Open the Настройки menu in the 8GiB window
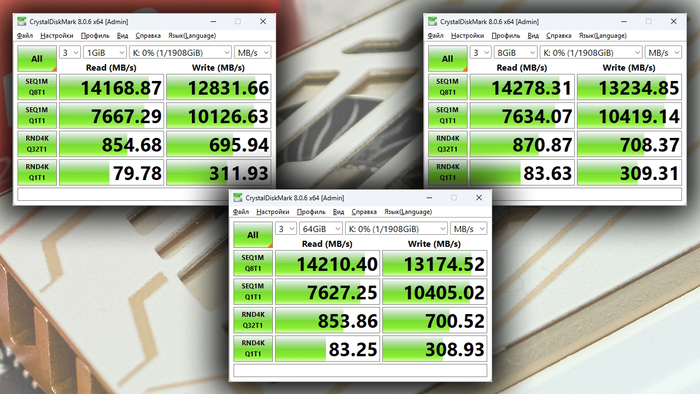Image resolution: width=700 pixels, height=394 pixels. [467, 36]
